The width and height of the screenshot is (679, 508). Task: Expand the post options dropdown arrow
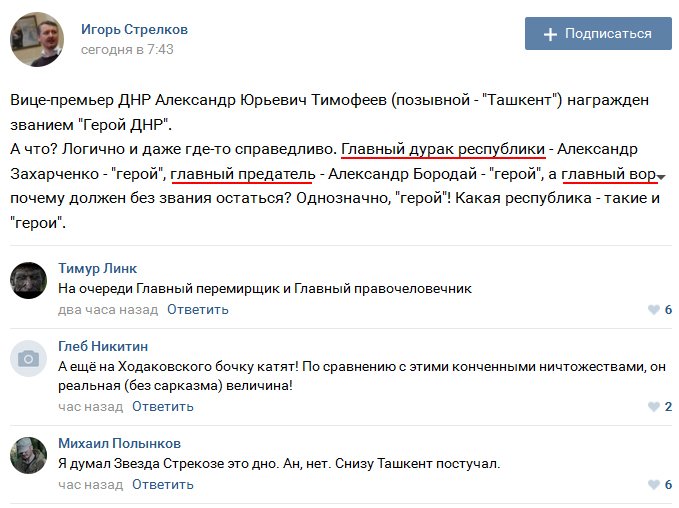pyautogui.click(x=662, y=177)
